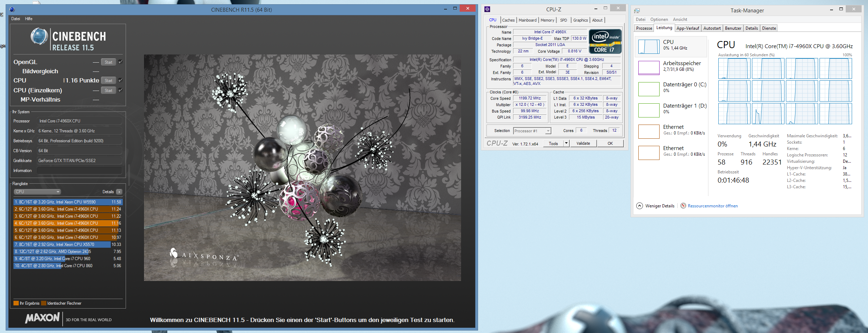Select ranking row Intel Core i7 CPU 960
The width and height of the screenshot is (868, 333).
[x=68, y=259]
